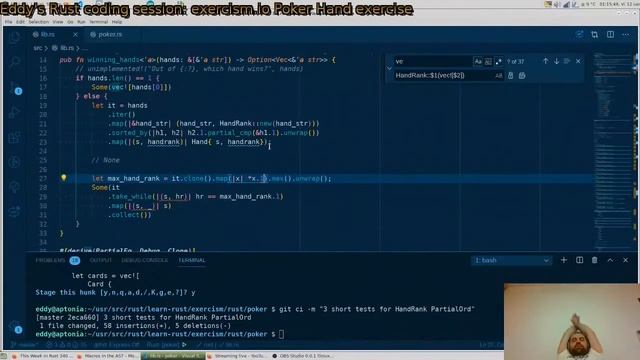Open the Search view in activity bar
Viewport: 640px width, 360px height.
[15, 62]
